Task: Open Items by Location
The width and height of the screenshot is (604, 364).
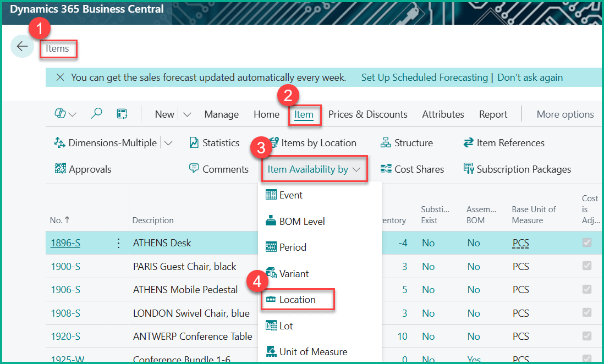Action: pyautogui.click(x=312, y=143)
